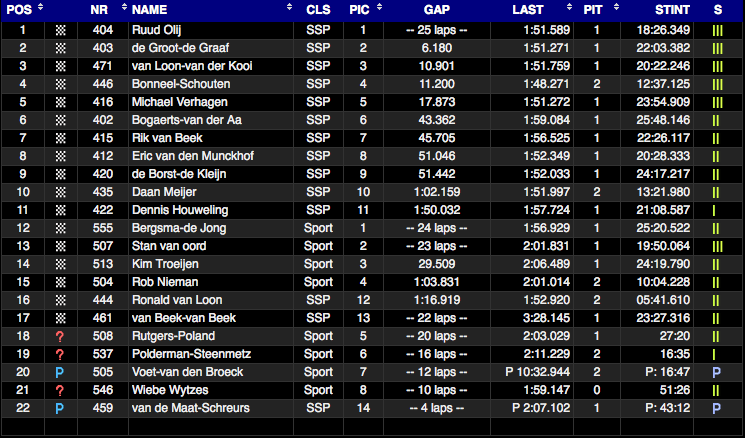Click the S column P marker for car 459

tap(716, 408)
